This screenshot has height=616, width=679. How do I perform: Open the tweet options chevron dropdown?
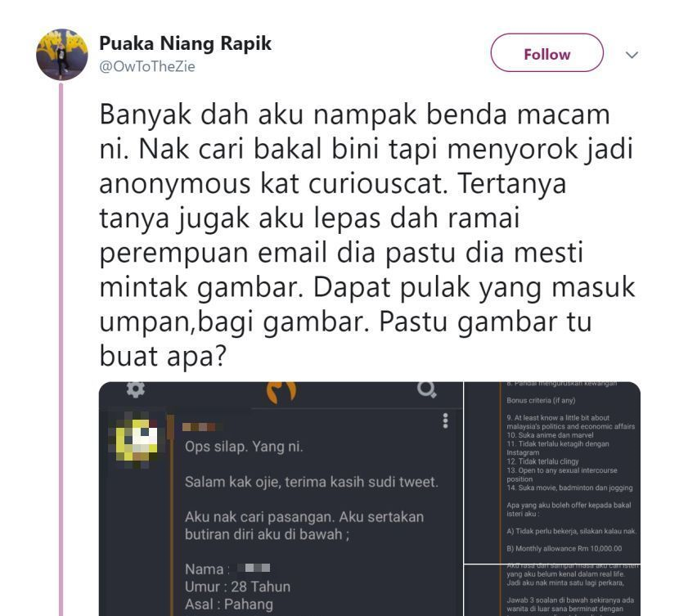pos(632,55)
